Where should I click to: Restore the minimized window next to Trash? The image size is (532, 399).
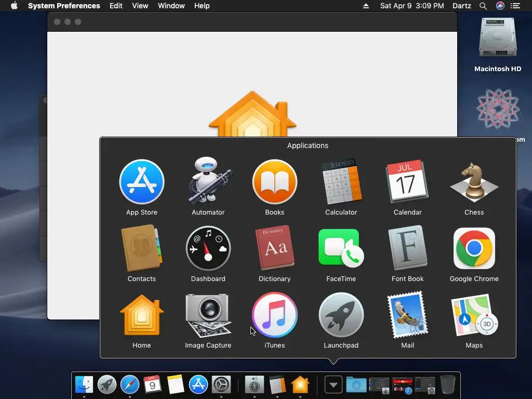(x=425, y=385)
